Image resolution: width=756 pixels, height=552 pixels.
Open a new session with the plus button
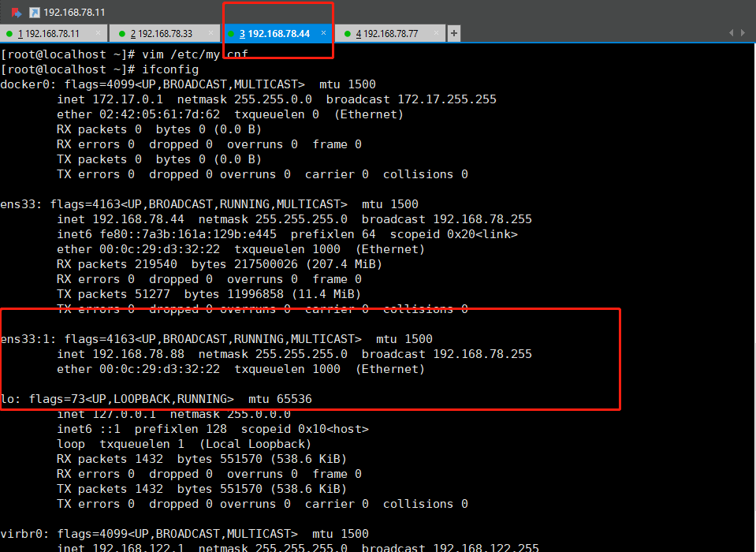(452, 33)
